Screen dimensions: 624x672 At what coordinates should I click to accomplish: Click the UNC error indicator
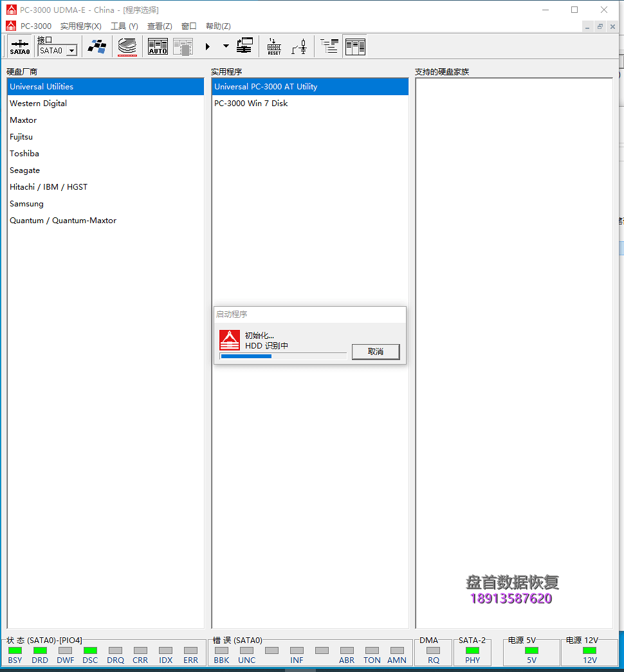pos(246,651)
